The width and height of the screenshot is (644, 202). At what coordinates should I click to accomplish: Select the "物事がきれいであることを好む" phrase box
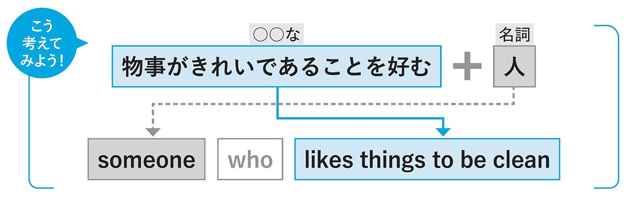pyautogui.click(x=276, y=67)
